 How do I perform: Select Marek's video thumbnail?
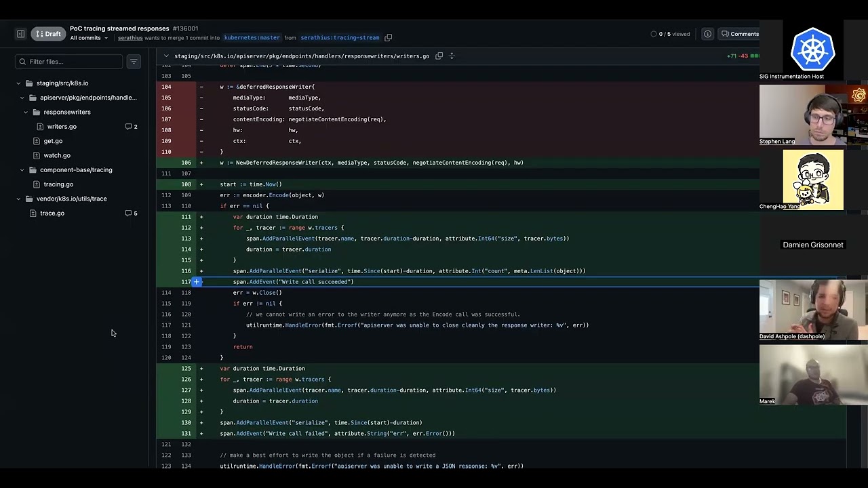[813, 375]
